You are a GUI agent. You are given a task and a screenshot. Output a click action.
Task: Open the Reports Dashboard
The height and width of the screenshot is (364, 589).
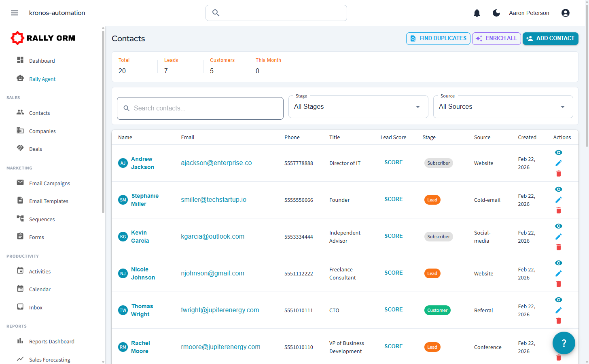(52, 341)
